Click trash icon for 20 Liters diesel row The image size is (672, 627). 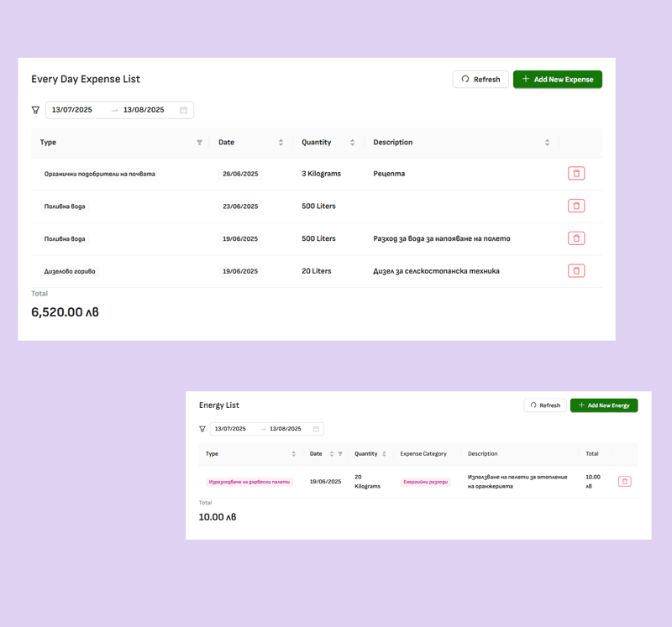(x=576, y=271)
